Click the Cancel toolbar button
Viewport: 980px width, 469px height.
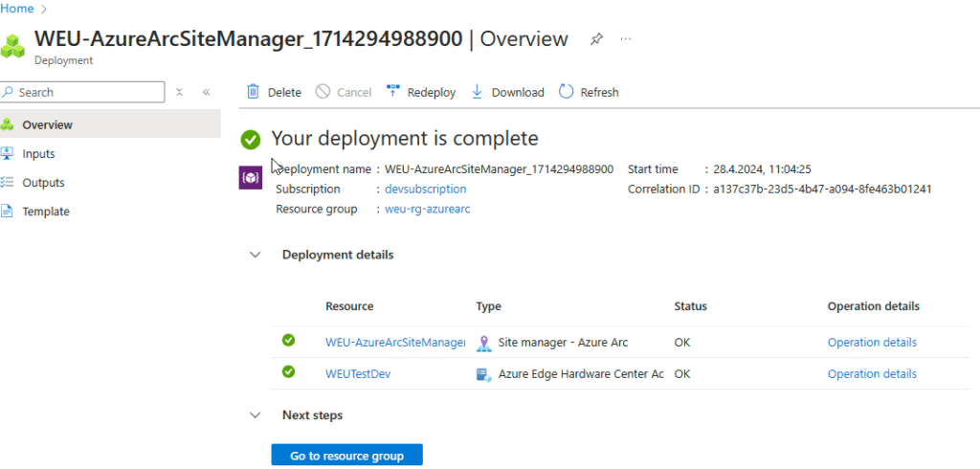coord(344,92)
